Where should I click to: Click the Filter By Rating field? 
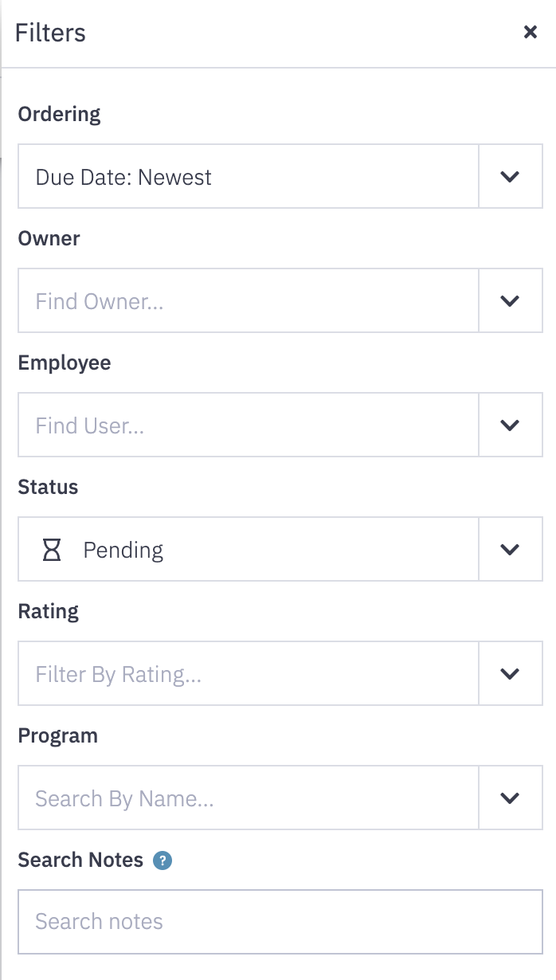point(249,673)
